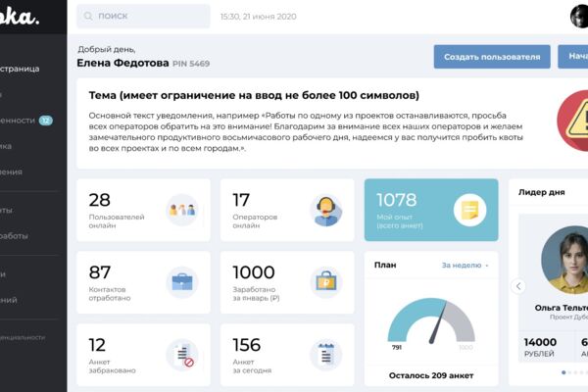This screenshot has width=588, height=392.
Task: Click the notification theme heading
Action: [254, 96]
